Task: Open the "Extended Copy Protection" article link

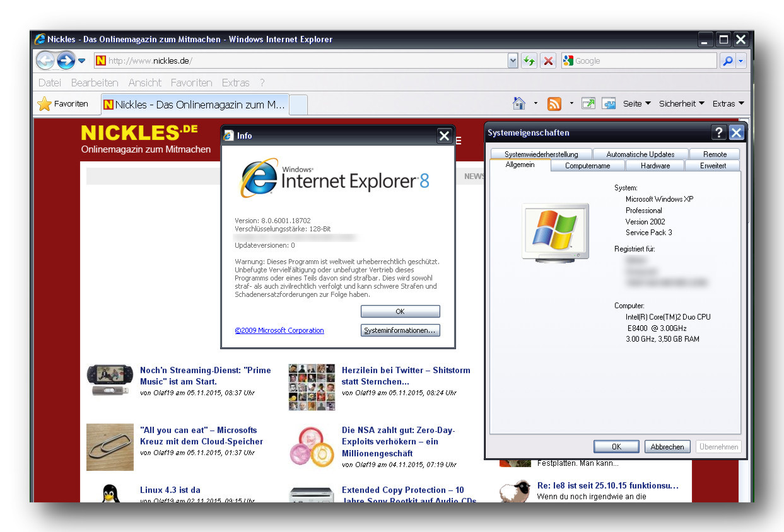Action: 409,495
